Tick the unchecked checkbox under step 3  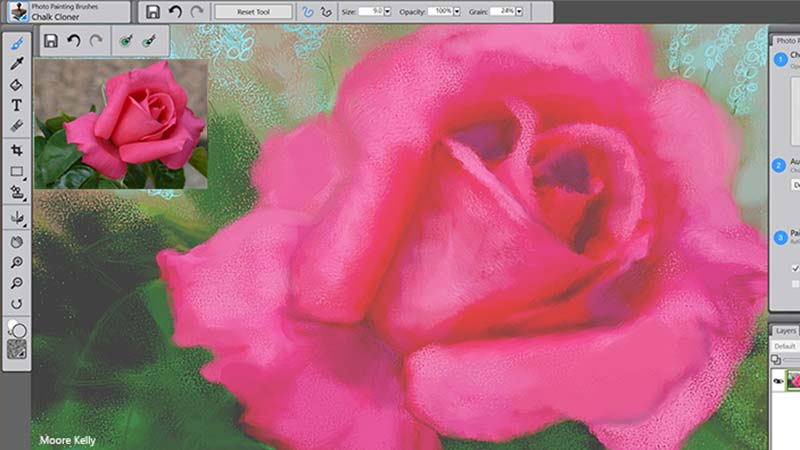click(795, 284)
